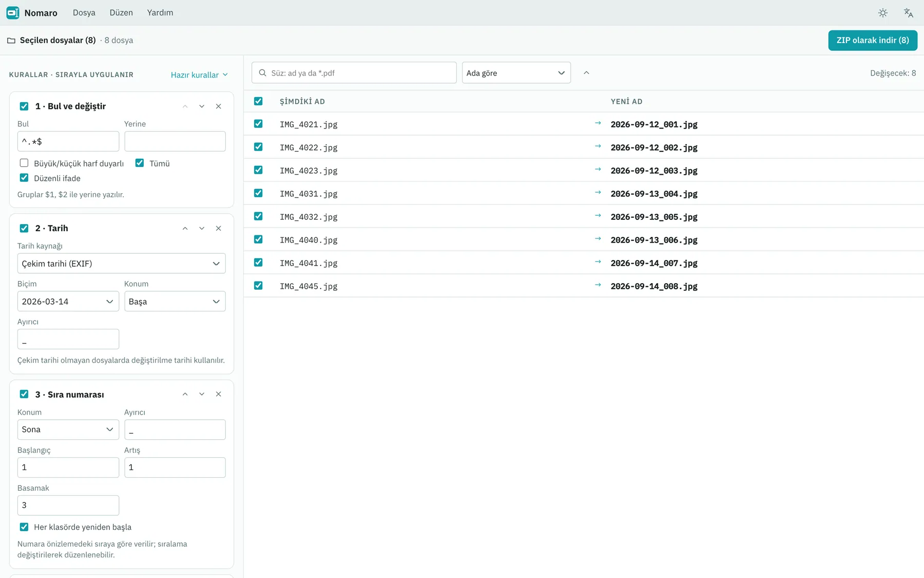This screenshot has height=578, width=924.
Task: Click the 'Süz: ad ya da *.pdf' filter field
Action: [354, 73]
